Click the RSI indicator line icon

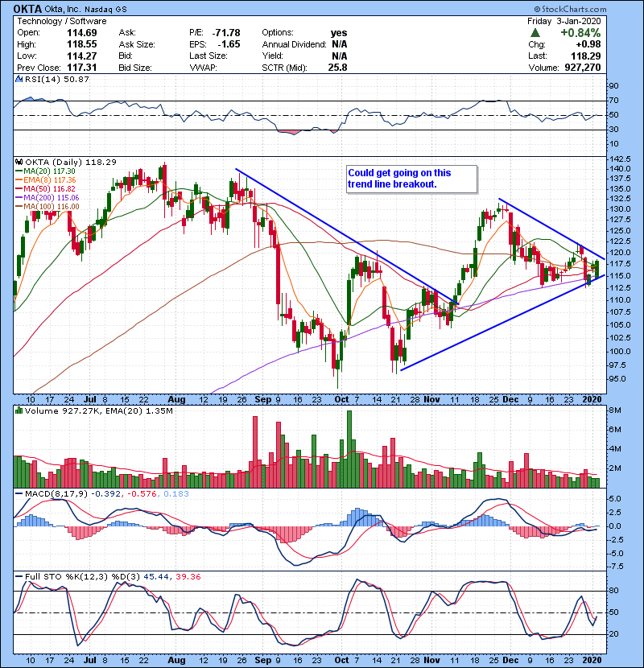tap(19, 79)
